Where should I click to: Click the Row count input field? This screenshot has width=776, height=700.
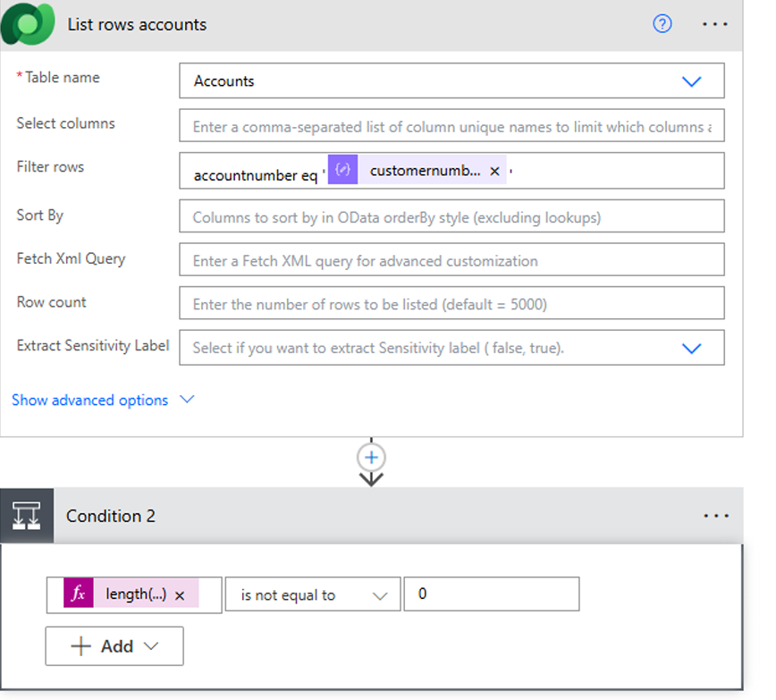point(451,304)
